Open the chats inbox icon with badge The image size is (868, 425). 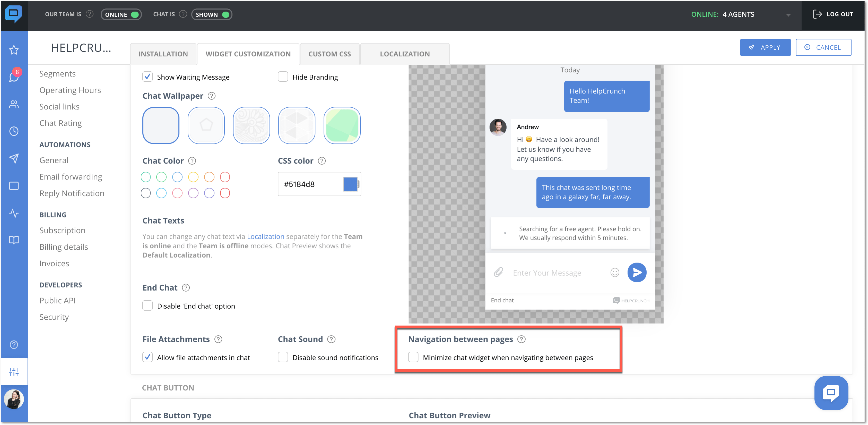[14, 76]
